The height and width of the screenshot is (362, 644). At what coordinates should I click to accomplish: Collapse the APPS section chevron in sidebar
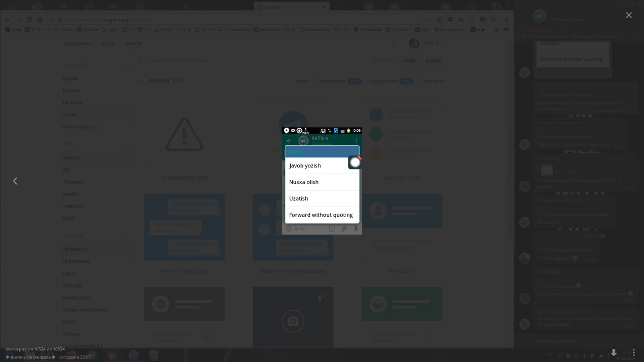[x=123, y=144]
